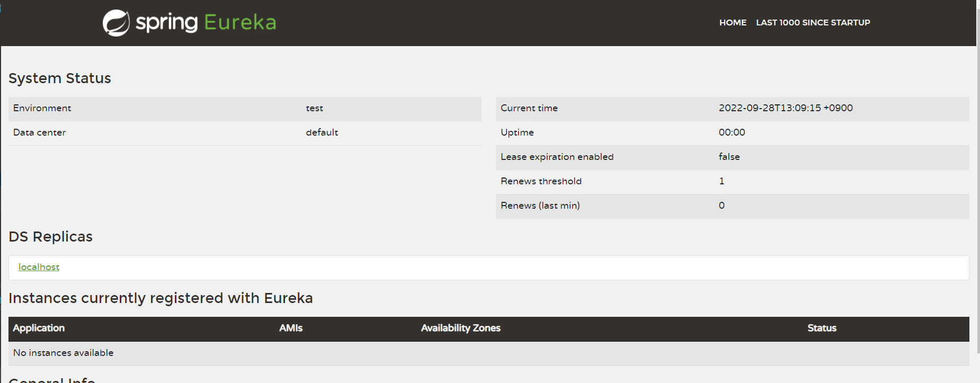Image resolution: width=980 pixels, height=383 pixels.
Task: Select the Current time label
Action: [x=529, y=108]
